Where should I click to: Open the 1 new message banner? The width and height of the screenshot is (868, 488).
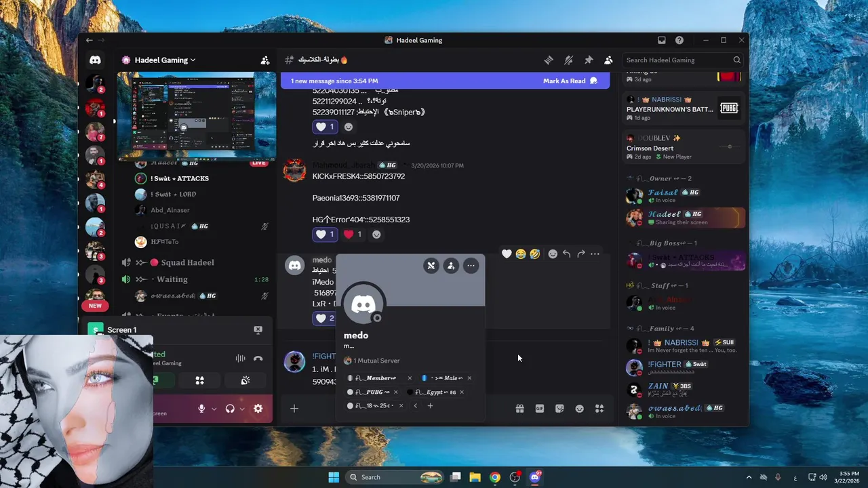(x=446, y=81)
